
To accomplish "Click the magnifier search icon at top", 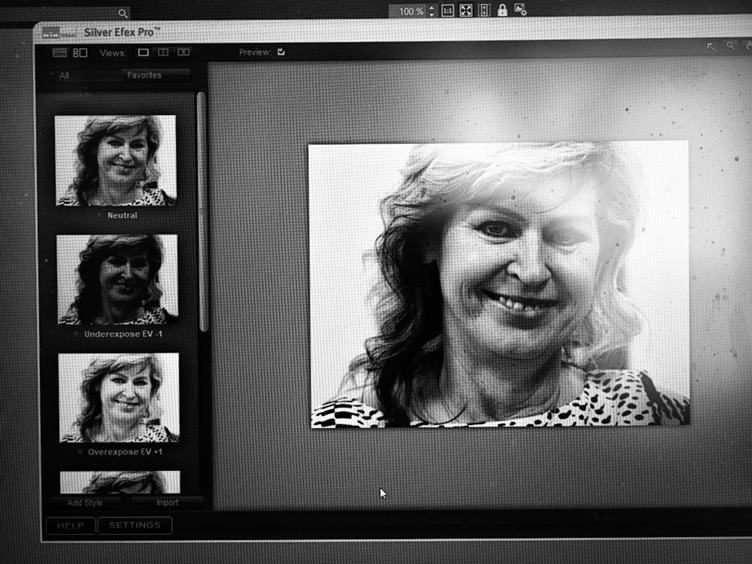I will pyautogui.click(x=122, y=13).
